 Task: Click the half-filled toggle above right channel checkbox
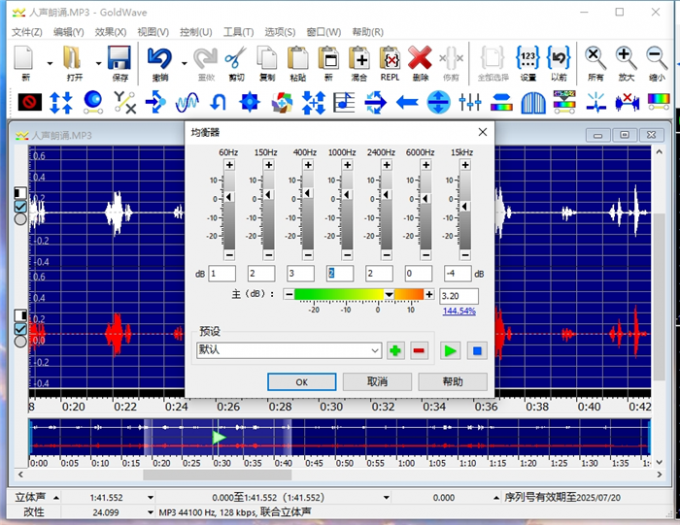(20, 315)
